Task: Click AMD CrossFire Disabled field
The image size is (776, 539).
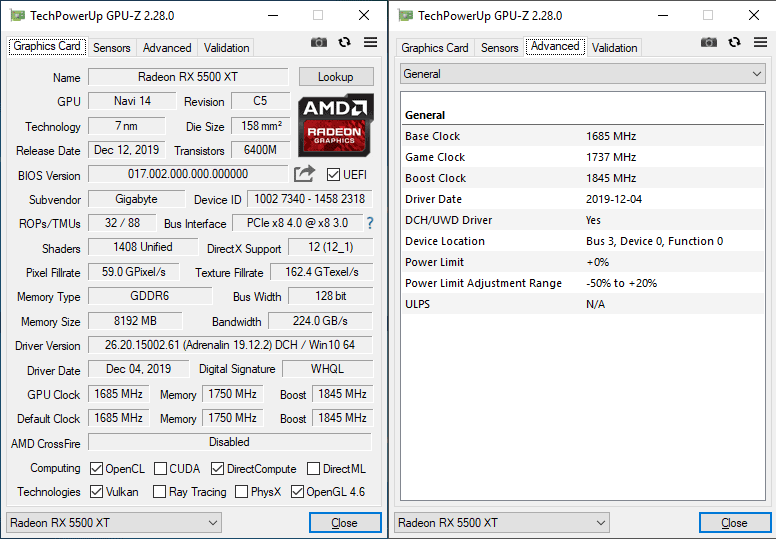Action: [x=230, y=442]
